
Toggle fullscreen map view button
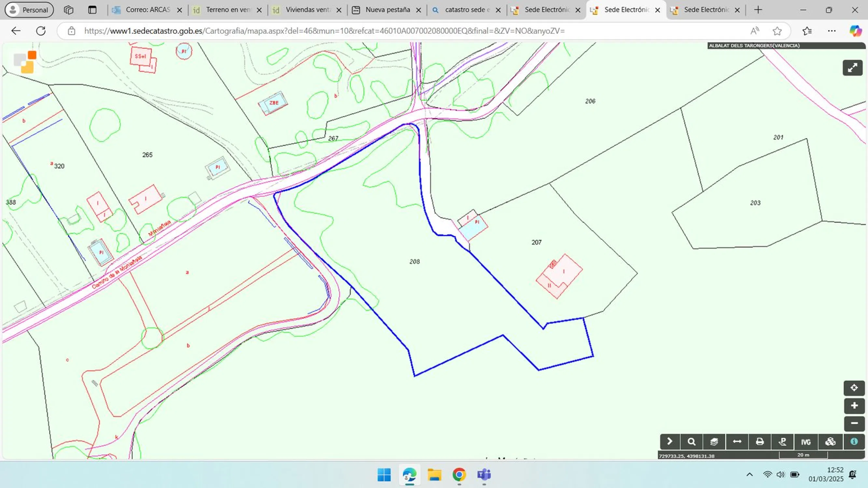tap(852, 68)
